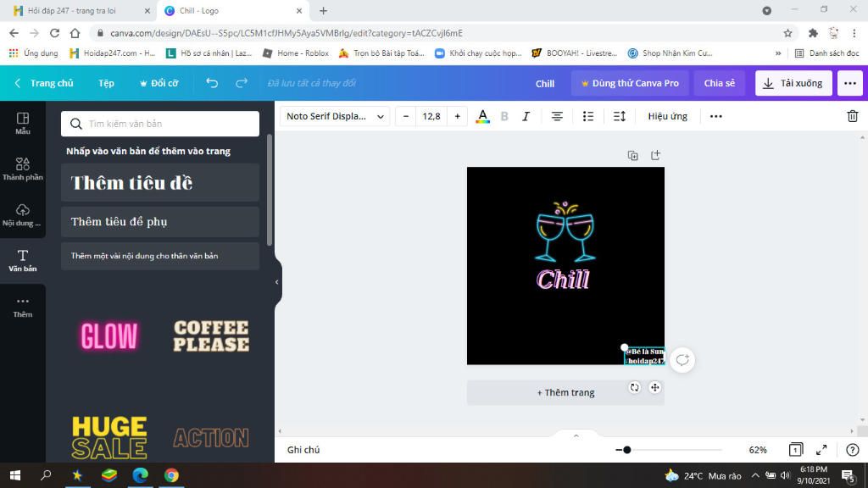Open the Thành phần elements panel
Image resolution: width=868 pixels, height=488 pixels.
click(x=23, y=169)
